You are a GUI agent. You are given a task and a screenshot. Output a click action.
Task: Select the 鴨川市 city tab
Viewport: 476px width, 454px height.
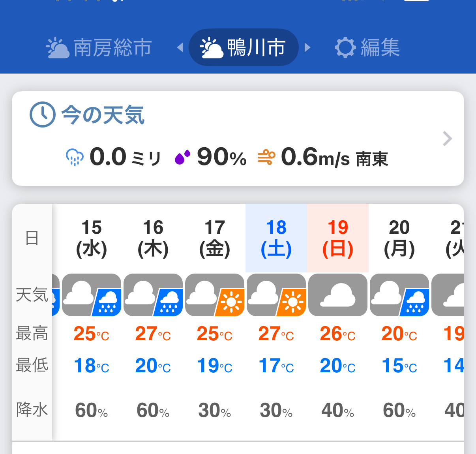243,48
